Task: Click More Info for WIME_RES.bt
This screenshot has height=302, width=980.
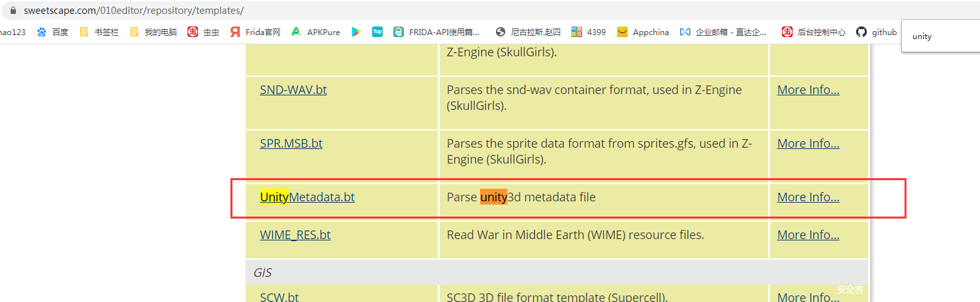Action: 808,234
